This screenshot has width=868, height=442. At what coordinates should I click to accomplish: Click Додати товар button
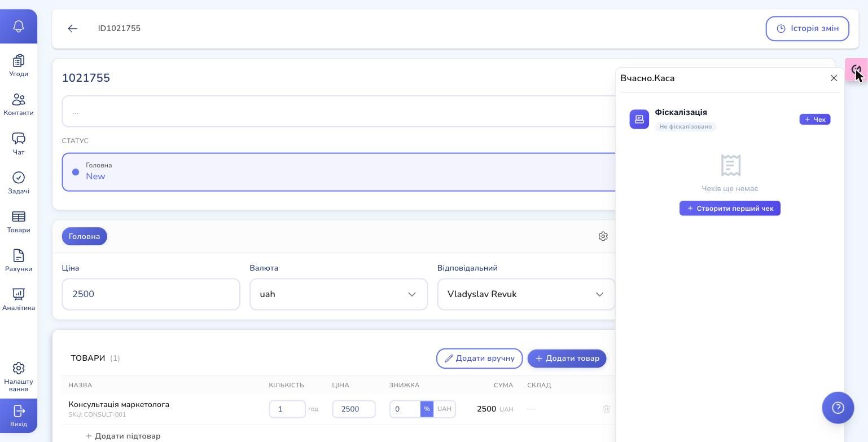tap(567, 359)
